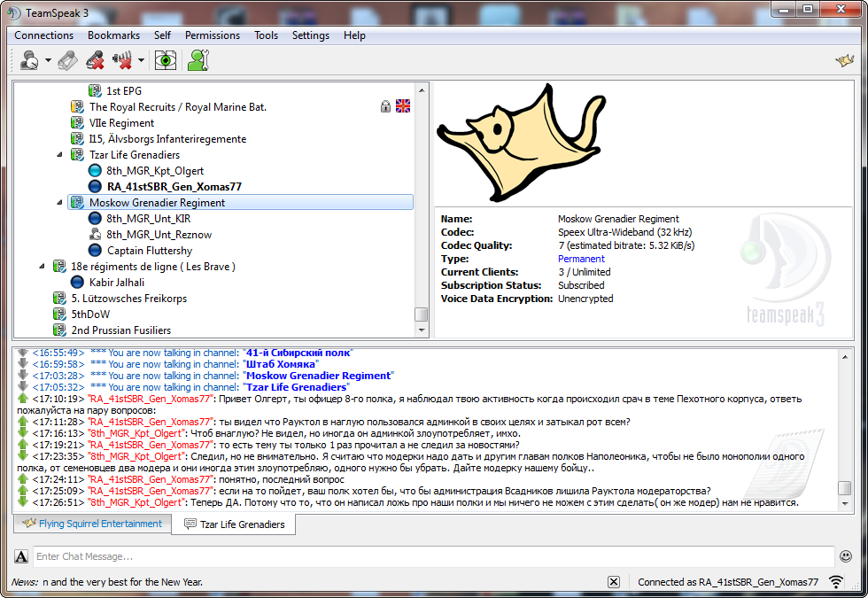Switch to Tzar Life Grenadiers chat tab
Image resolution: width=868 pixels, height=598 pixels.
pos(234,524)
